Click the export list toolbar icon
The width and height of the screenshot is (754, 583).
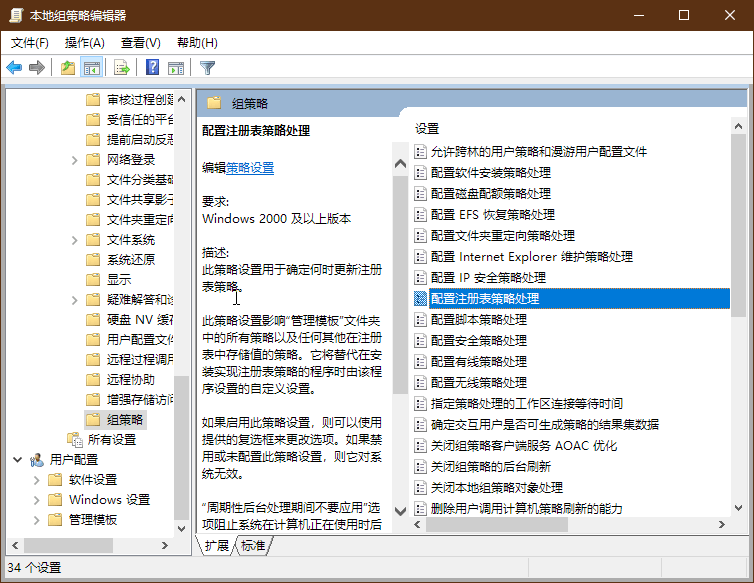[122, 68]
